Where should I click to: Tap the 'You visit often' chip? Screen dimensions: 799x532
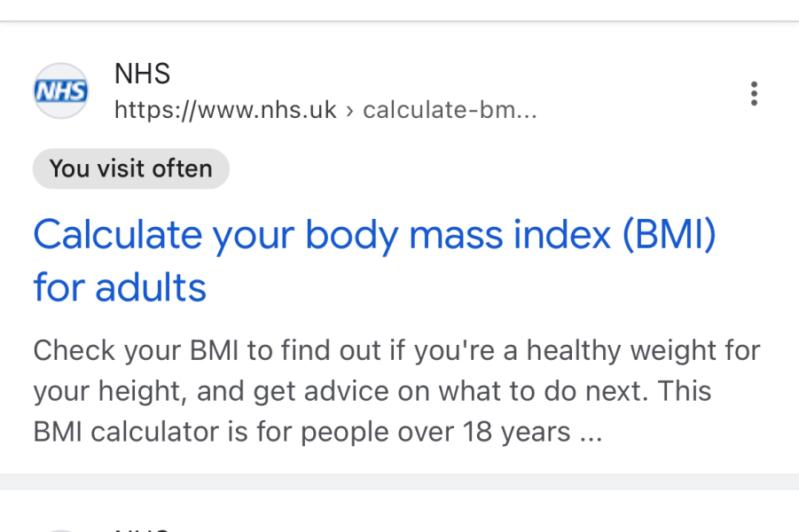131,168
